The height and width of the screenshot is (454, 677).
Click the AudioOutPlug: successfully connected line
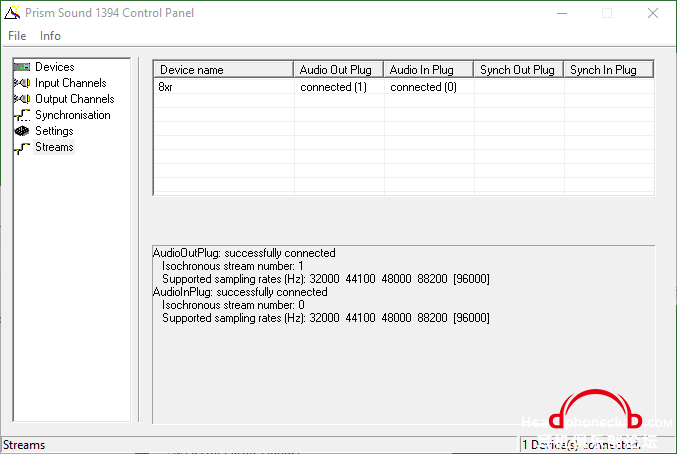pos(244,253)
